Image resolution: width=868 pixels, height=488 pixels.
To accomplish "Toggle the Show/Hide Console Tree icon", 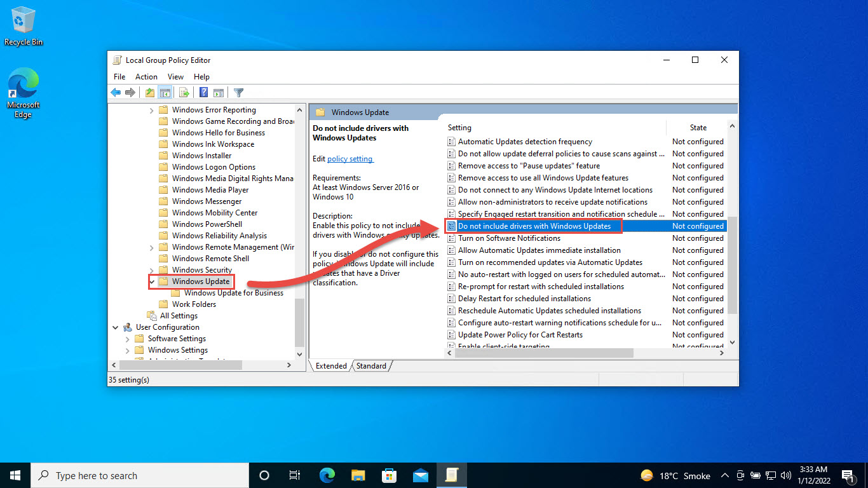I will click(x=165, y=92).
